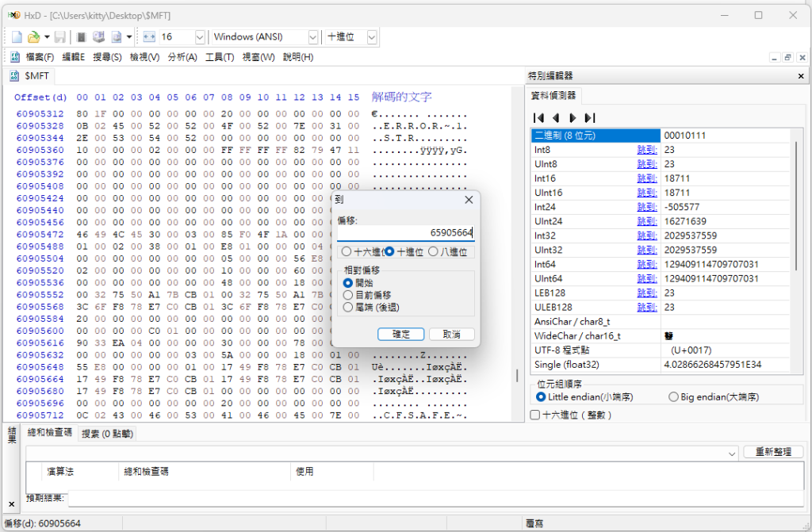The height and width of the screenshot is (532, 812).
Task: Open the 搜尋(S) menu
Action: [x=107, y=57]
